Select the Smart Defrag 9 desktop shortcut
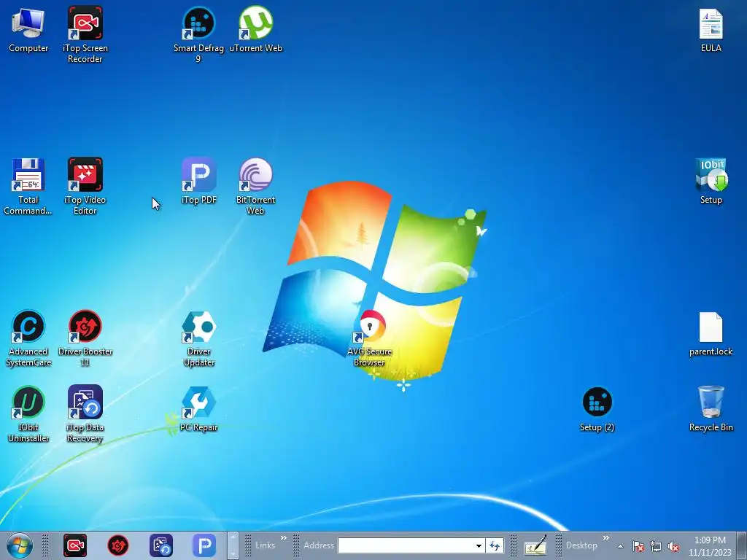 click(198, 35)
